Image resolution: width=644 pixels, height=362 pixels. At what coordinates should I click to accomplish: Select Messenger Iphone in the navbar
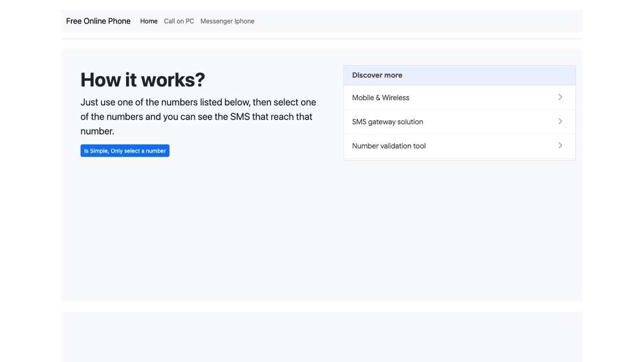(227, 21)
